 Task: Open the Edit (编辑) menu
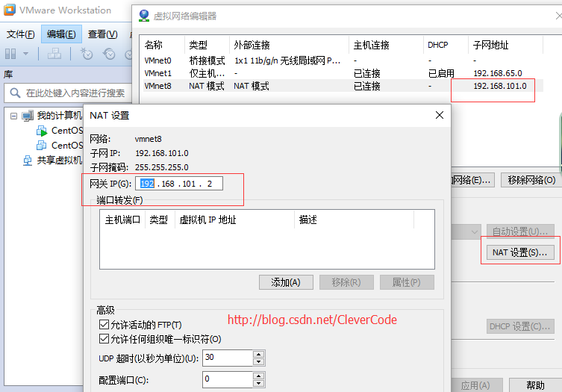click(61, 34)
